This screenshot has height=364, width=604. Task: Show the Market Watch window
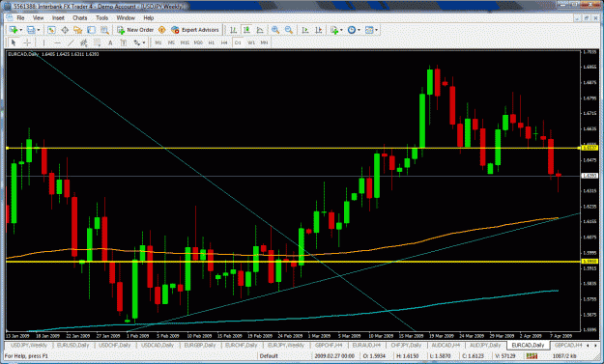click(x=51, y=30)
